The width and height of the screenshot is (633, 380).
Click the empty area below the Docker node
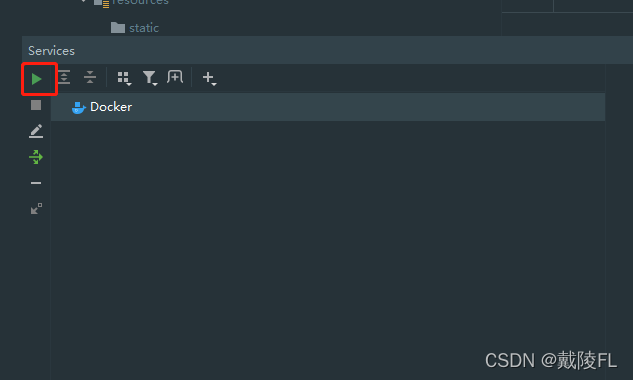point(328,242)
